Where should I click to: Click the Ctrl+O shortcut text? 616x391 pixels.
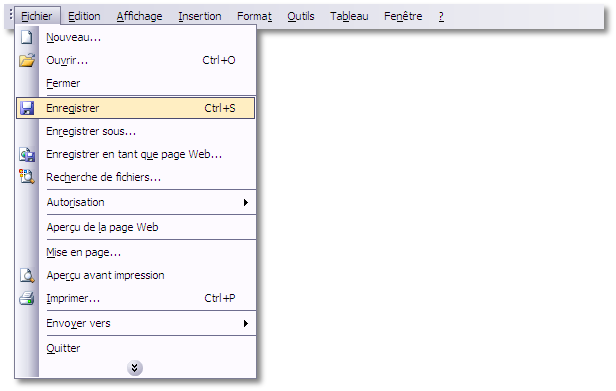pyautogui.click(x=219, y=60)
